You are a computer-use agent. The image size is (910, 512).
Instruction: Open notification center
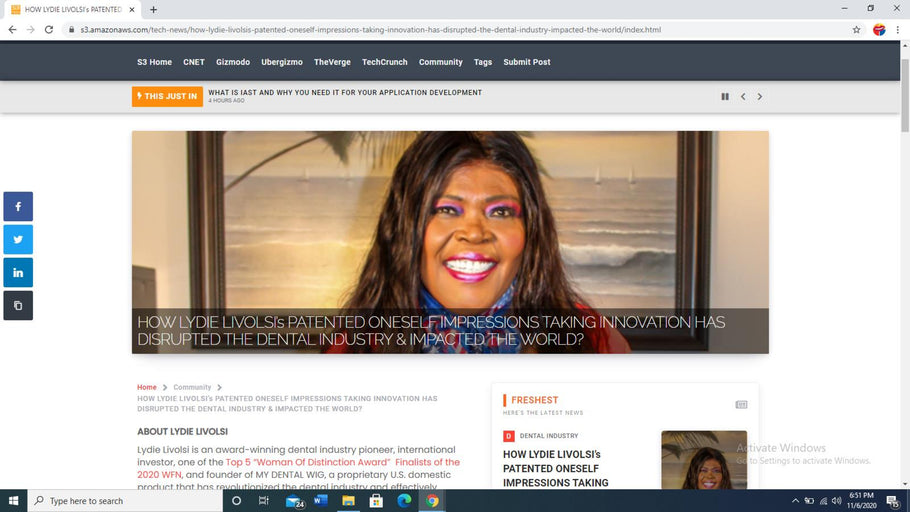tap(894, 500)
